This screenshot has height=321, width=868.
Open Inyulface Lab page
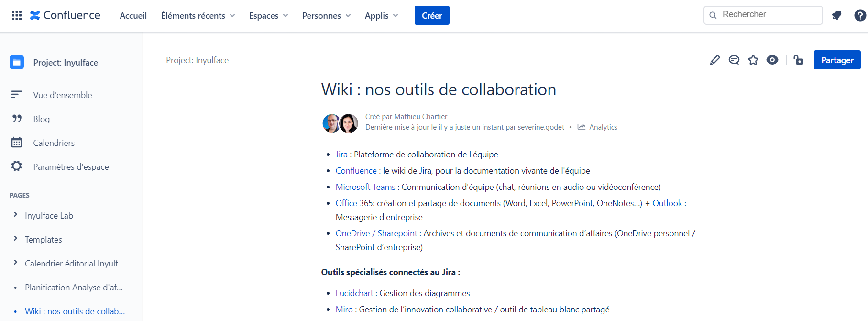(49, 216)
